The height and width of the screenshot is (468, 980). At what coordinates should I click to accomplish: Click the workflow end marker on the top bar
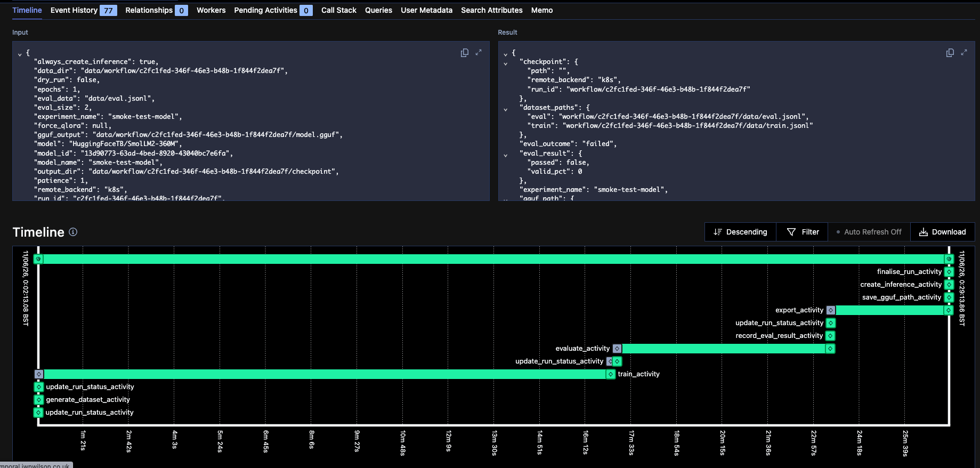949,259
